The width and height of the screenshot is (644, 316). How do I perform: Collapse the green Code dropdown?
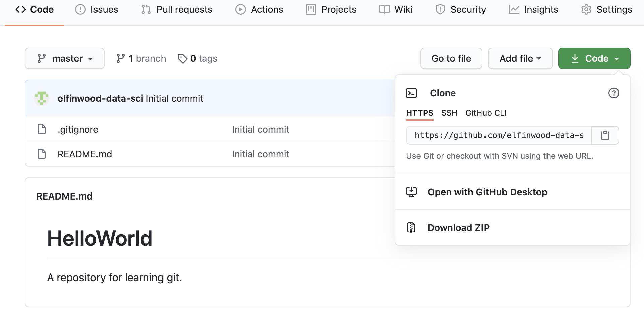(594, 58)
